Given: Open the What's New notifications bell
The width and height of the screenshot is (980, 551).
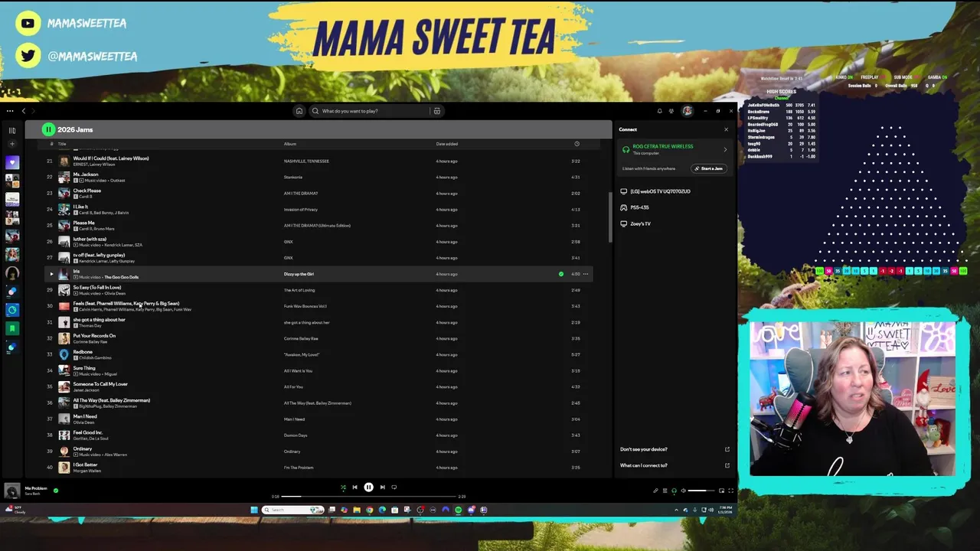Looking at the screenshot, I should 659,111.
